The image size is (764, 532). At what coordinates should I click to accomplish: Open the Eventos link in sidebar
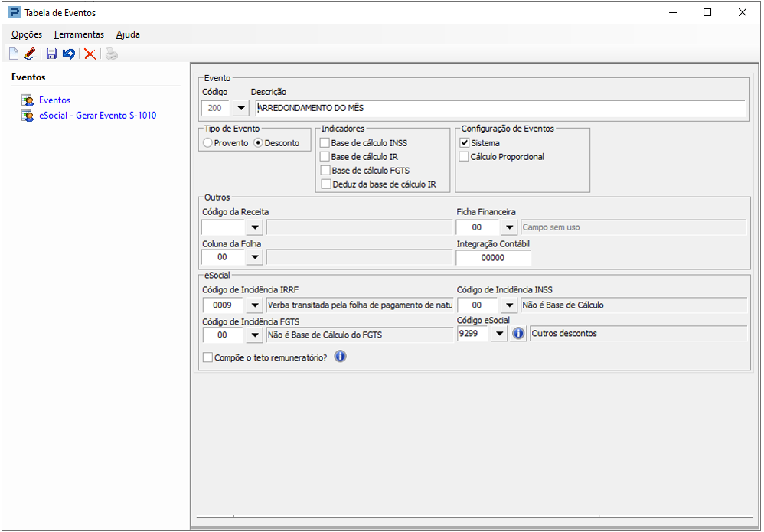click(54, 100)
